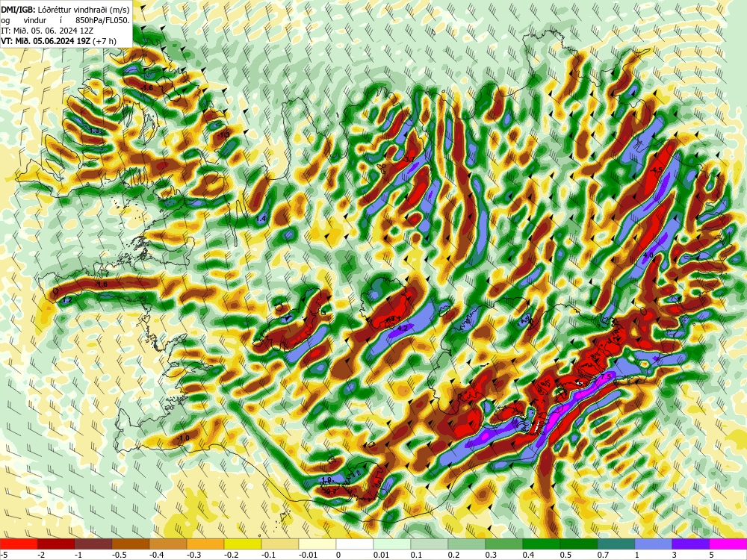Viewport: 747px width, 560px height.
Task: Pick the medium green legend swatch at 0.3
Action: point(504,544)
